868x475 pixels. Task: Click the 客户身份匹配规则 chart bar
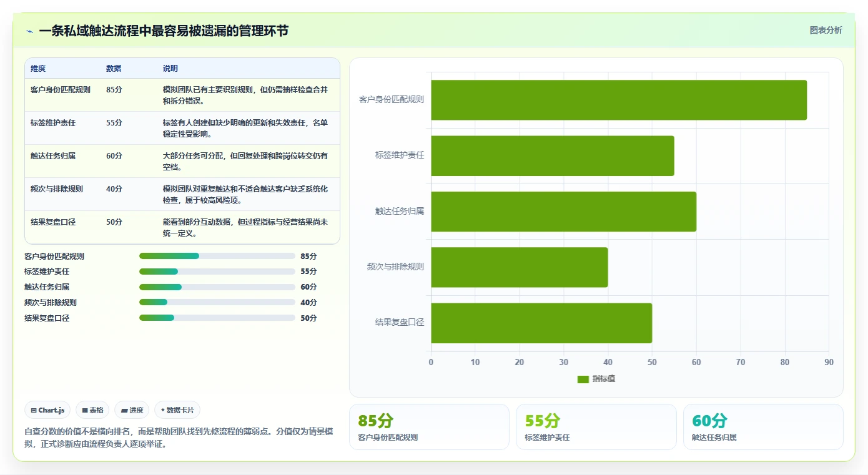pyautogui.click(x=619, y=100)
